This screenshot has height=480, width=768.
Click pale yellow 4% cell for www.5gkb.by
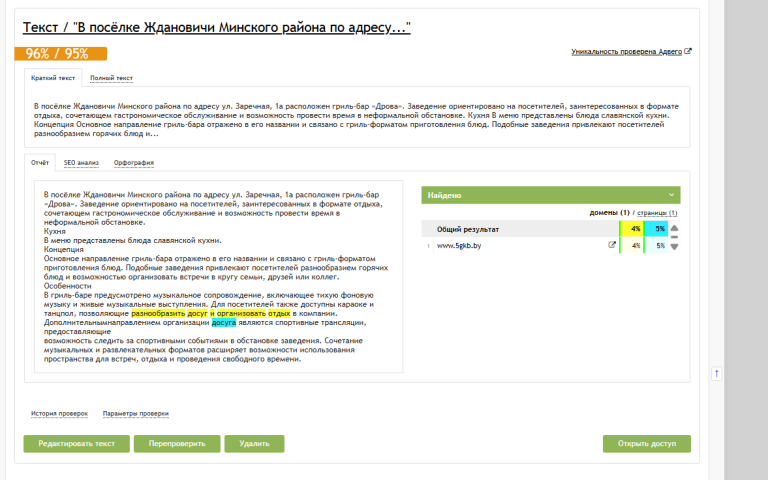click(632, 245)
